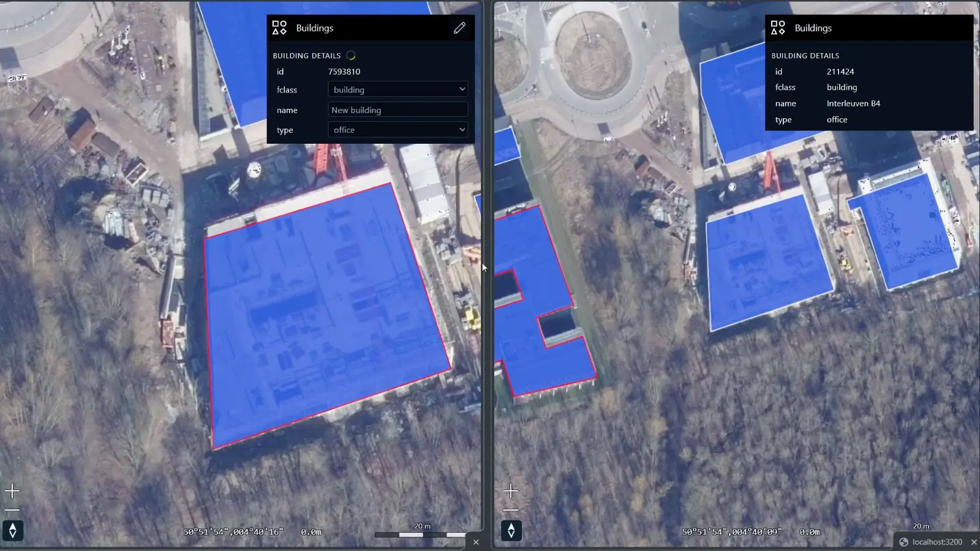
Task: Click the localhost:3200 label
Action: 937,542
